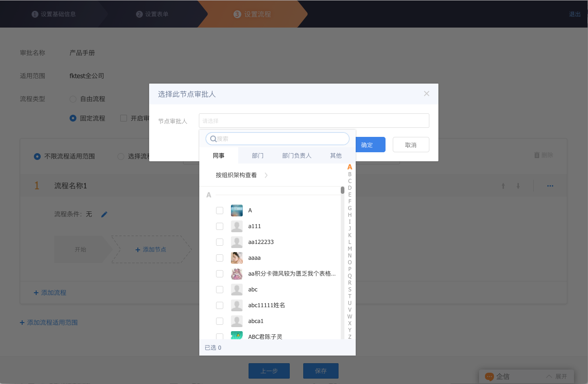This screenshot has width=588, height=384.
Task: Open the 节点审批人 select dropdown
Action: (x=314, y=121)
